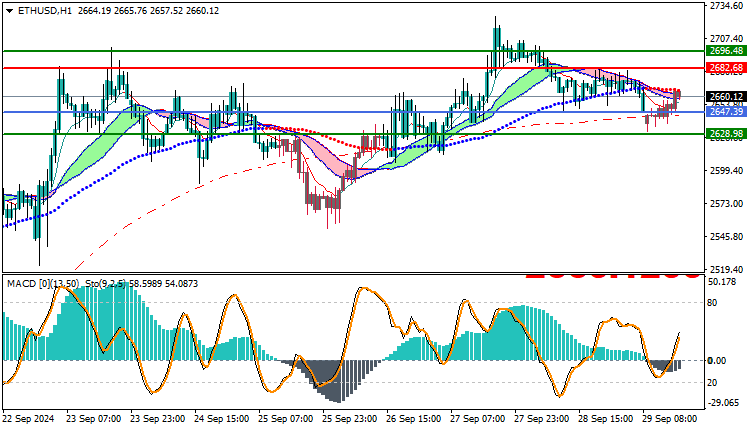The image size is (750, 430).
Task: Click the 28 Sep 15:00 time label
Action: coord(606,419)
